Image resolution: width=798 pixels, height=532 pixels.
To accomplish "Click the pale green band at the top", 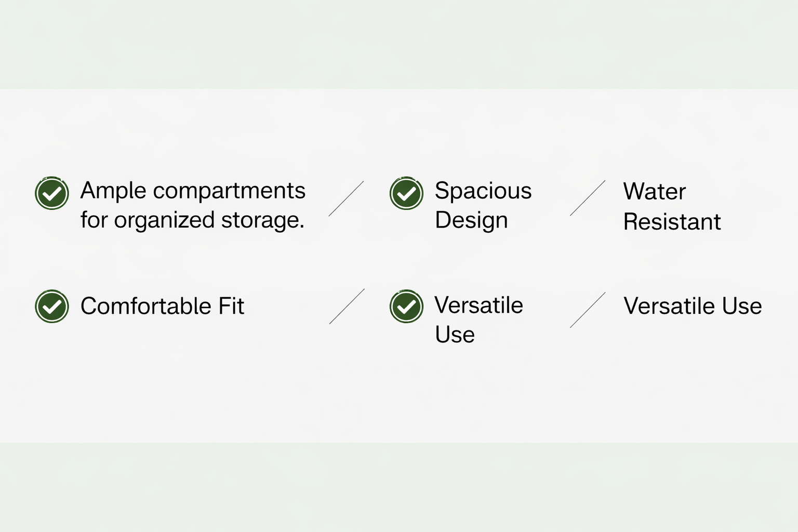I will coord(399,44).
